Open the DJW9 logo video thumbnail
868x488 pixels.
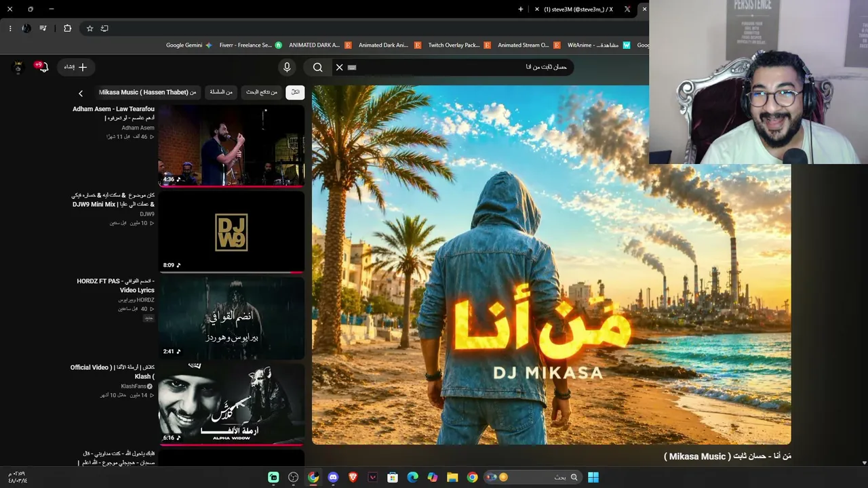[x=231, y=232]
